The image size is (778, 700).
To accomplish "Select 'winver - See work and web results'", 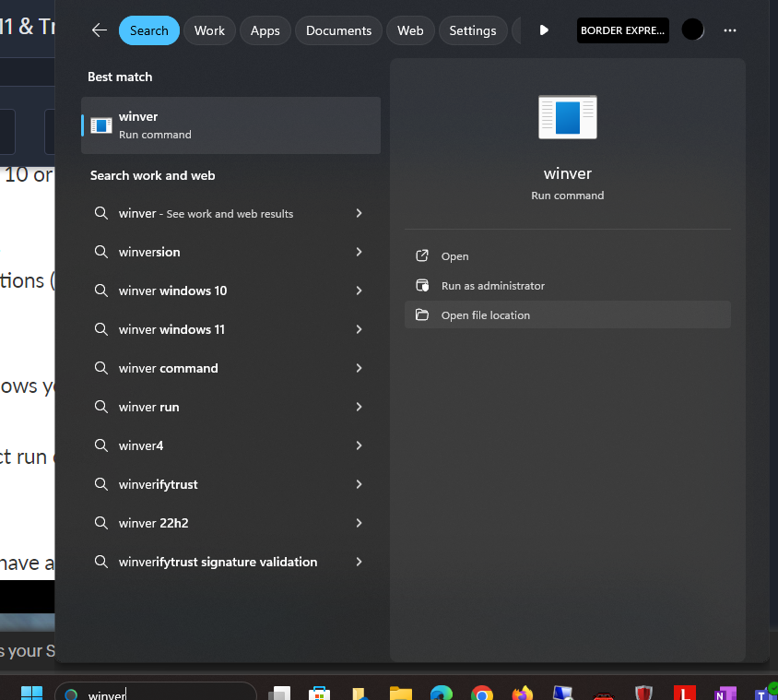I will [x=206, y=213].
